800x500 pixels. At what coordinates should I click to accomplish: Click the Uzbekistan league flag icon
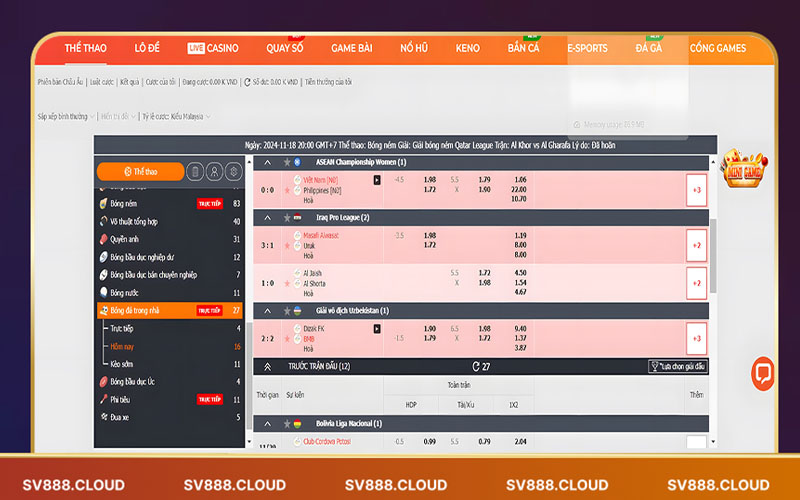coord(297,311)
